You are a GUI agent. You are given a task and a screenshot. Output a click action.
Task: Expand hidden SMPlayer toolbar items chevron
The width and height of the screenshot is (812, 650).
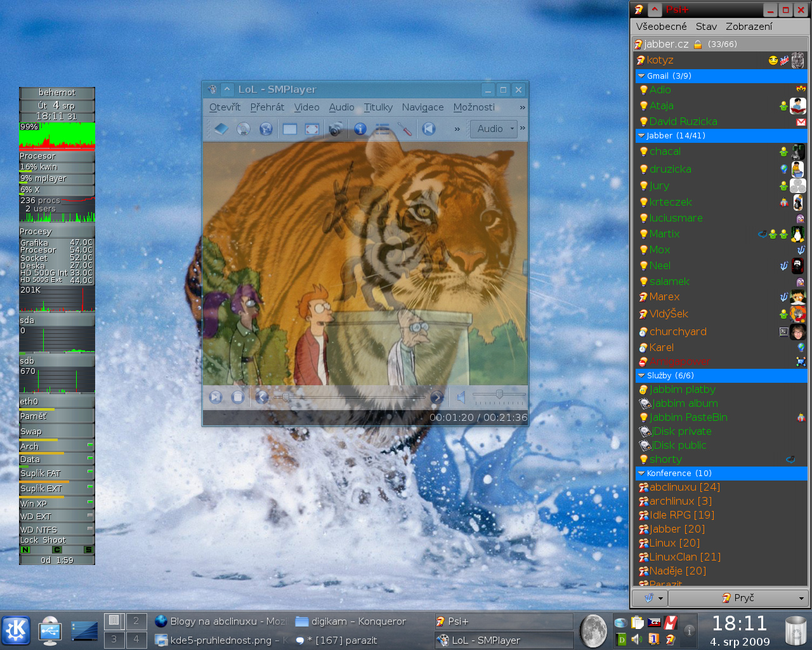(457, 129)
